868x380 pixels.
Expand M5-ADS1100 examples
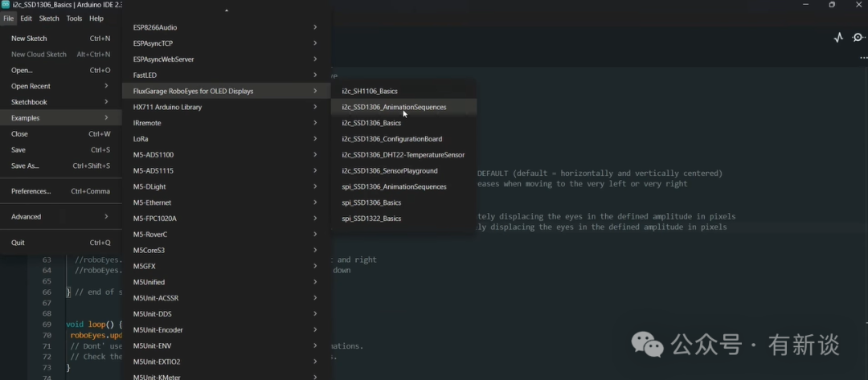pyautogui.click(x=227, y=155)
